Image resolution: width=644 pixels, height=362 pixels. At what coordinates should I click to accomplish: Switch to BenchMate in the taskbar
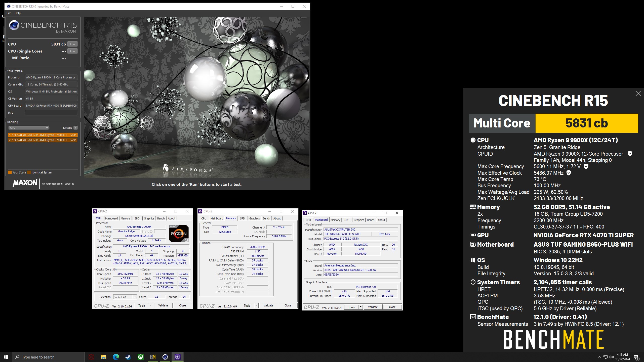[153, 357]
